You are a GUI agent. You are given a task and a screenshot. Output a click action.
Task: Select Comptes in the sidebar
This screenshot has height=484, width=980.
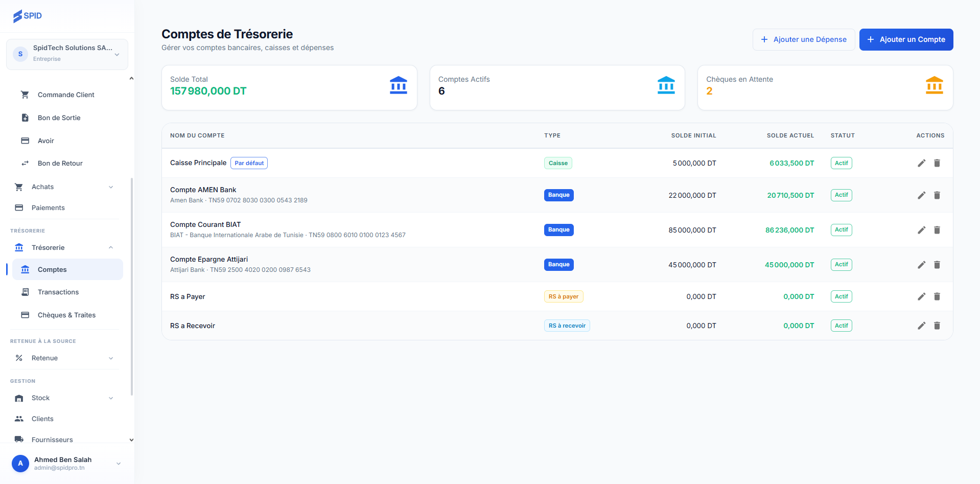coord(52,269)
